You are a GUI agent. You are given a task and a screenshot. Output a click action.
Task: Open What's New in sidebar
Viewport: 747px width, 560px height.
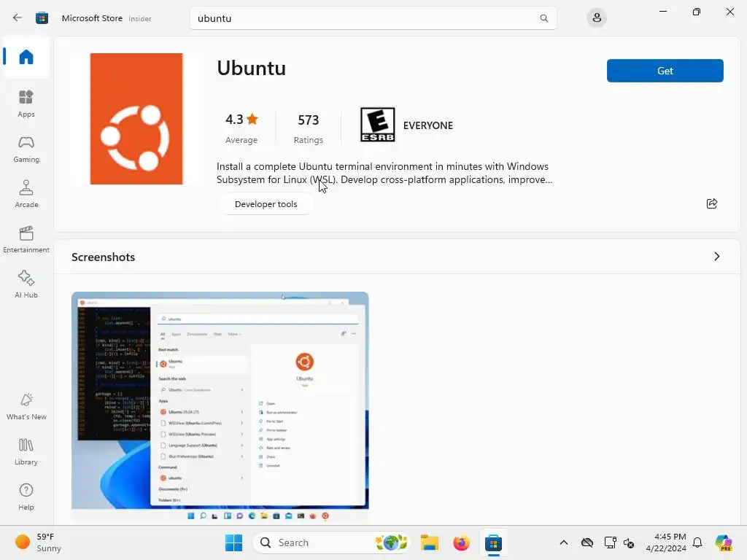(x=26, y=406)
